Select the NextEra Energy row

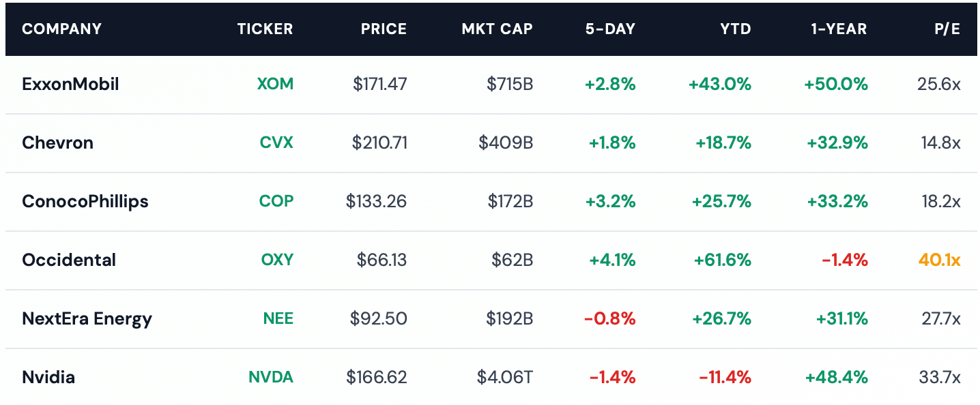pyautogui.click(x=87, y=319)
